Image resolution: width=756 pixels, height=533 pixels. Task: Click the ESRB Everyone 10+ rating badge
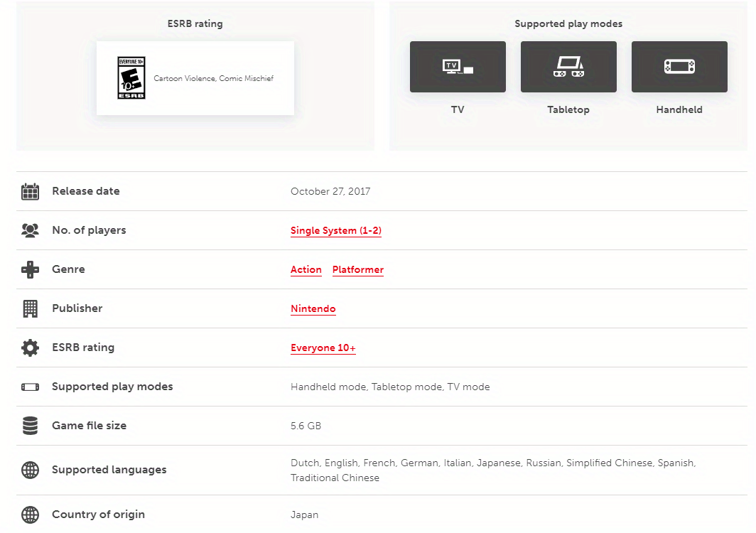[x=131, y=78]
